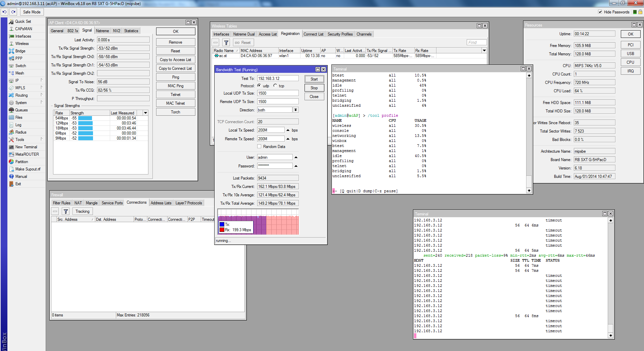Toggle Hide Passwords checkbox
The width and height of the screenshot is (644, 351).
[600, 12]
